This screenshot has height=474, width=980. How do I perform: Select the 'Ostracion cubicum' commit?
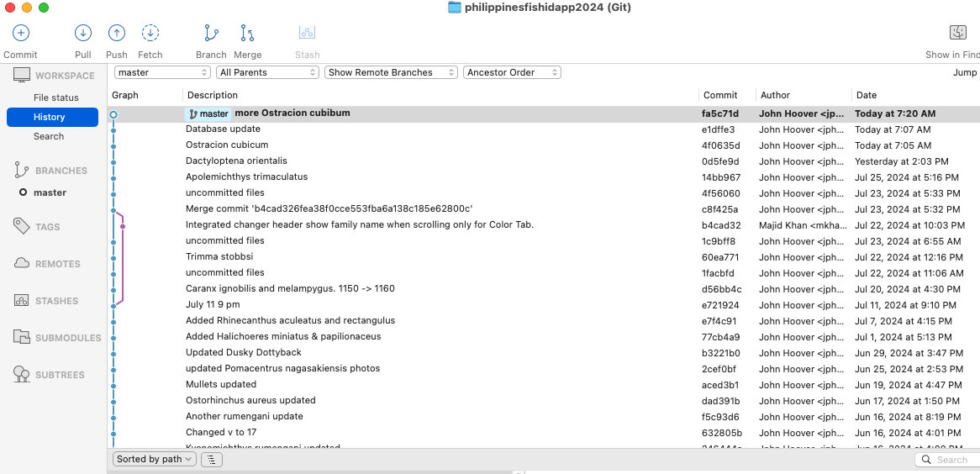[544, 145]
